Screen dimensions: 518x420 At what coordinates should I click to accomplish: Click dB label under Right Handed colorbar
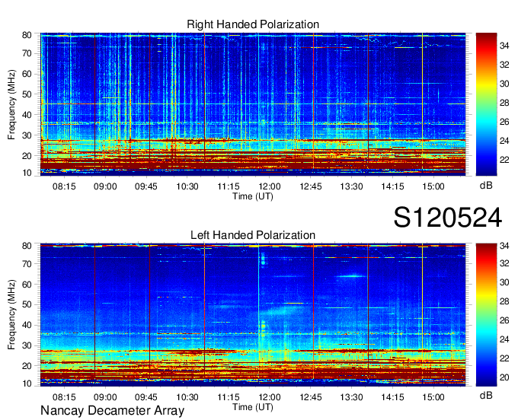click(486, 186)
